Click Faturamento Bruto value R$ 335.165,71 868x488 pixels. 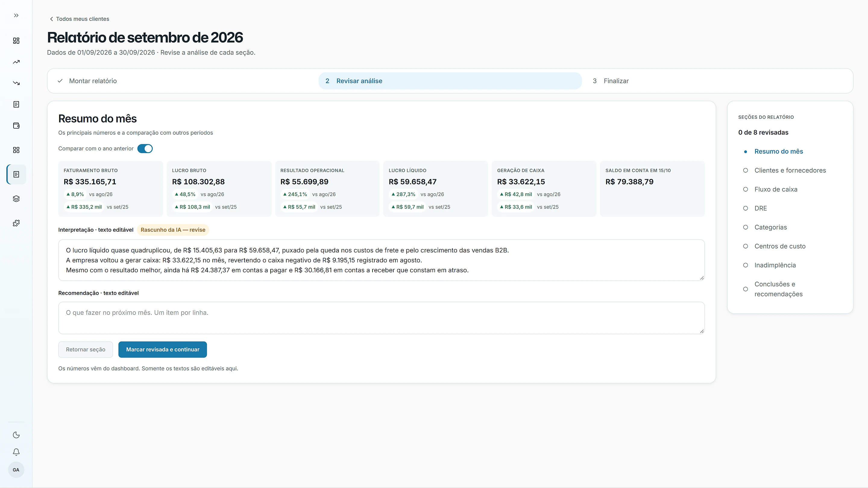point(90,182)
